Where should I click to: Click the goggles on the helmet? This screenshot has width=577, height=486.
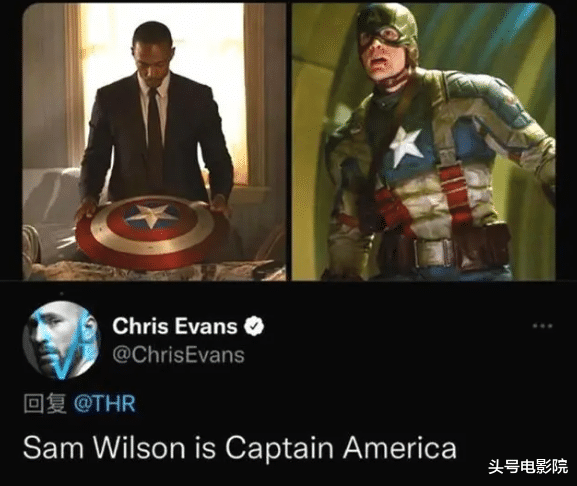(381, 35)
